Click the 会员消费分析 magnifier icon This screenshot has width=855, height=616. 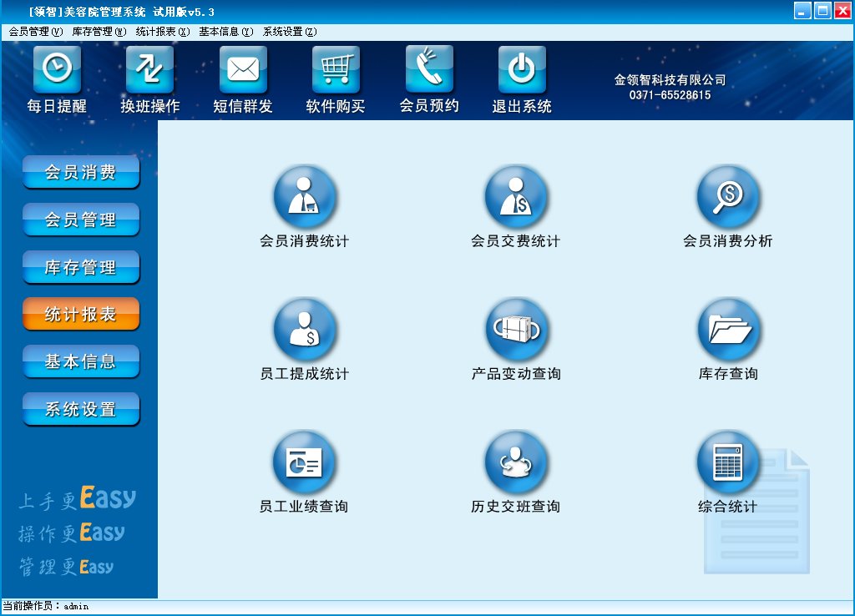coord(728,198)
